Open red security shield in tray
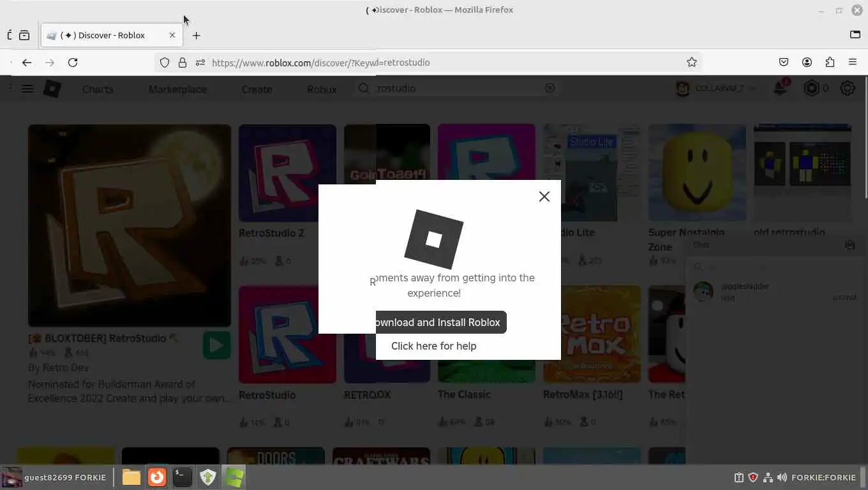The image size is (868, 490). [x=753, y=477]
